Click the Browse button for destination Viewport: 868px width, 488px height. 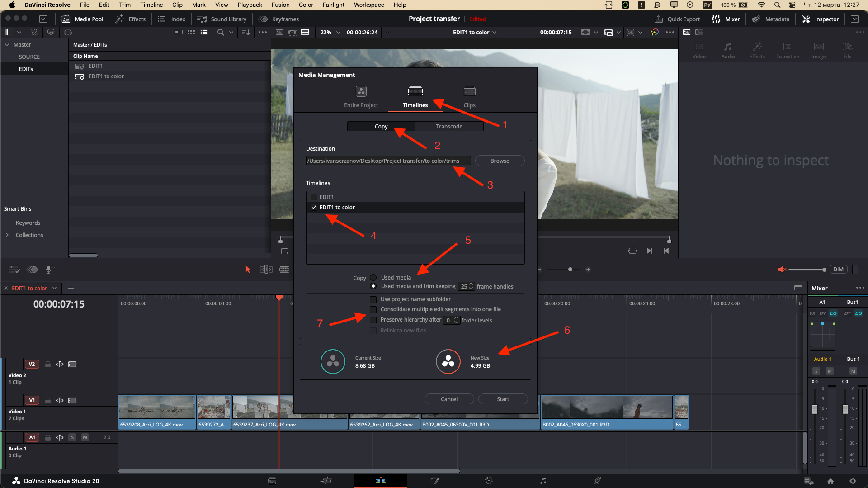[500, 161]
